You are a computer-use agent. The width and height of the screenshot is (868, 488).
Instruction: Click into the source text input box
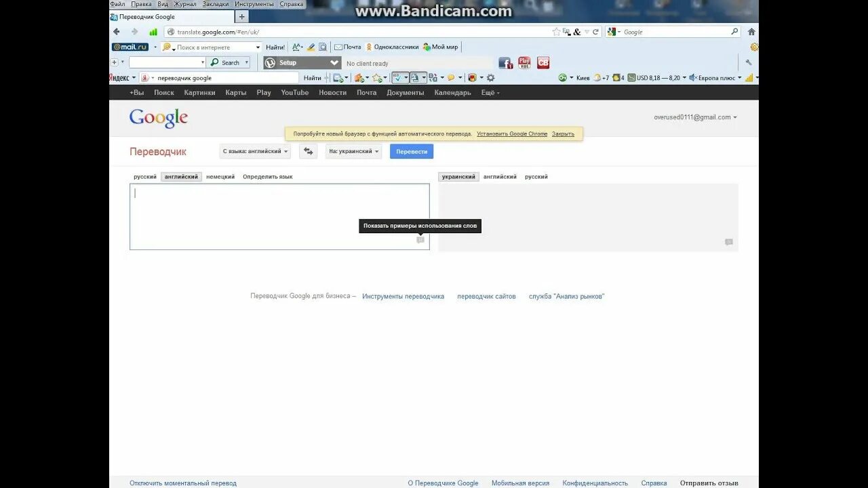[279, 216]
